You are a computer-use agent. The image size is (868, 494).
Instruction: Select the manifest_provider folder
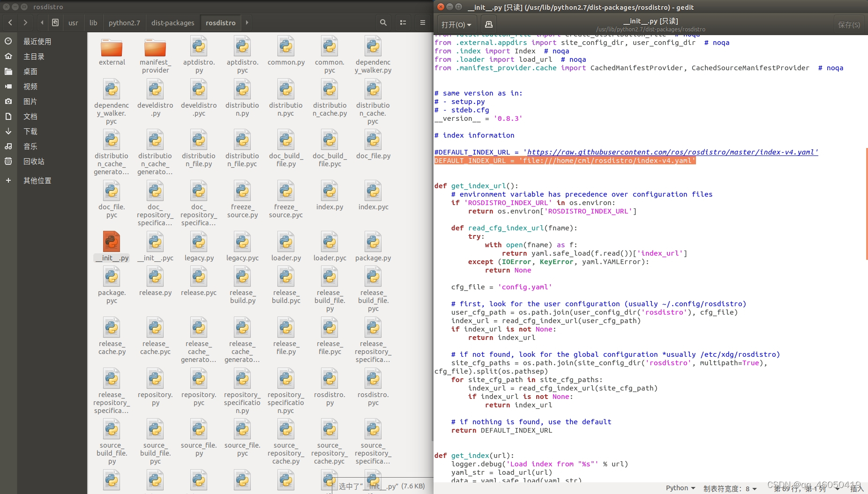click(x=155, y=56)
